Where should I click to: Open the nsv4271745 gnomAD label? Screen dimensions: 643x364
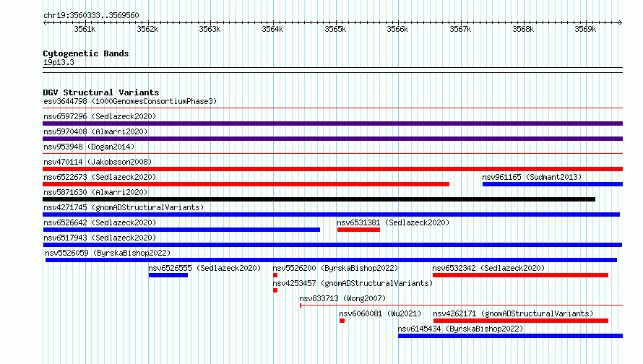pyautogui.click(x=124, y=207)
